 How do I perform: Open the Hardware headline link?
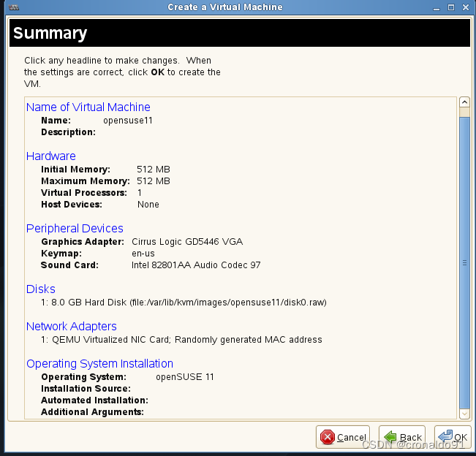50,156
